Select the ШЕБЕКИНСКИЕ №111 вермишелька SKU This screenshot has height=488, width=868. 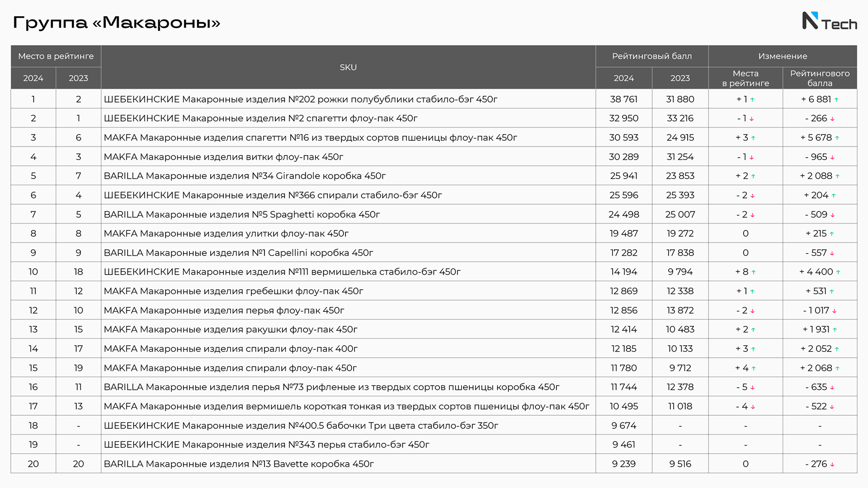pyautogui.click(x=282, y=272)
